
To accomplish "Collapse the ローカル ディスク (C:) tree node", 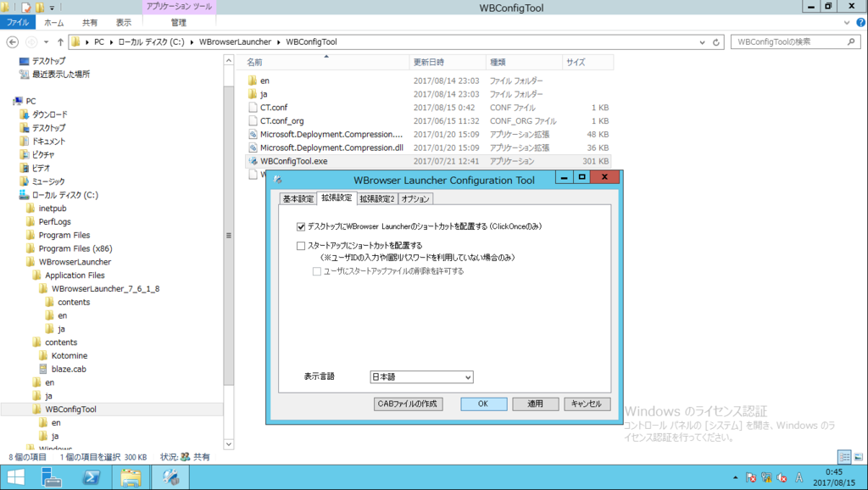I will (13, 195).
